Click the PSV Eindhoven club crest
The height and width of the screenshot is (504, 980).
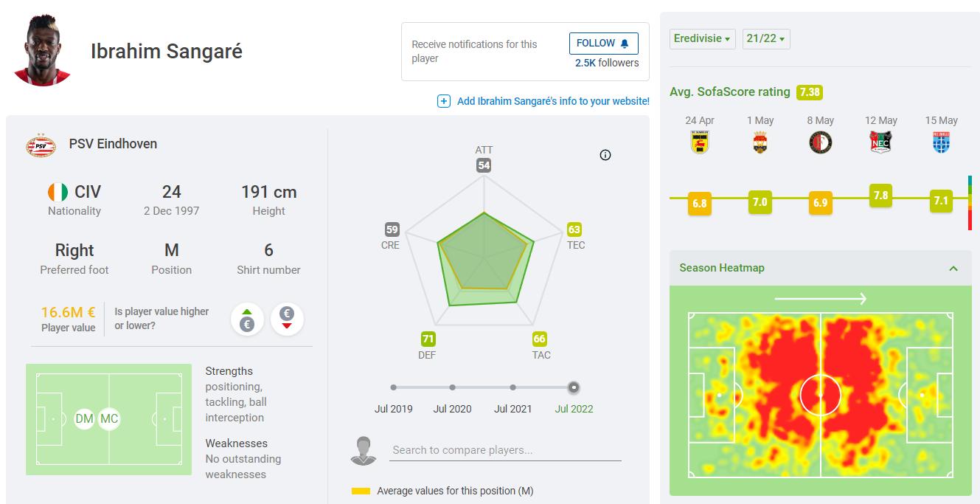pos(41,145)
